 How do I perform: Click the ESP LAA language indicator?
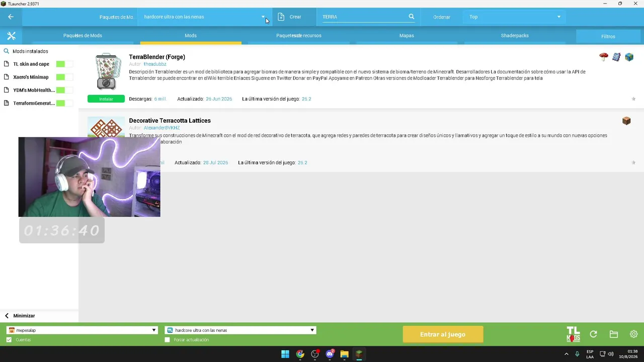point(590,354)
